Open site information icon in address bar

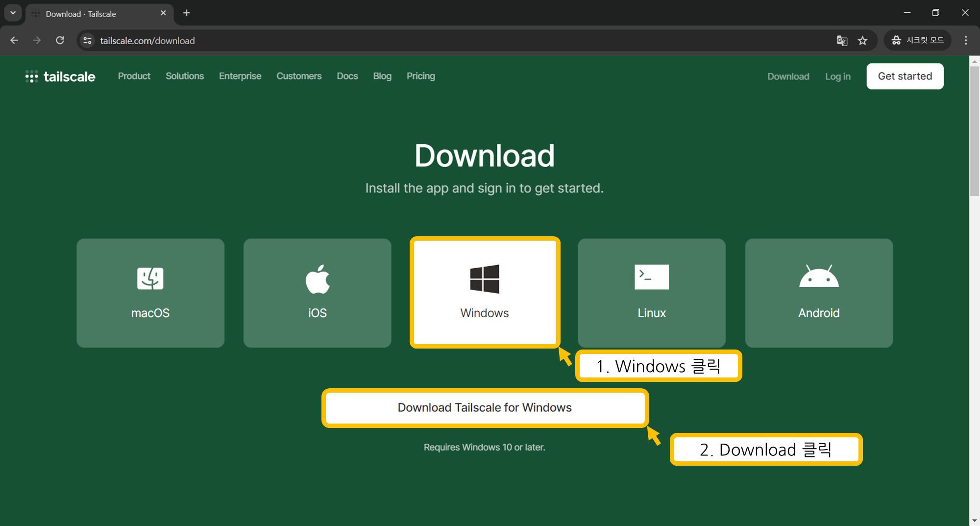[x=87, y=40]
